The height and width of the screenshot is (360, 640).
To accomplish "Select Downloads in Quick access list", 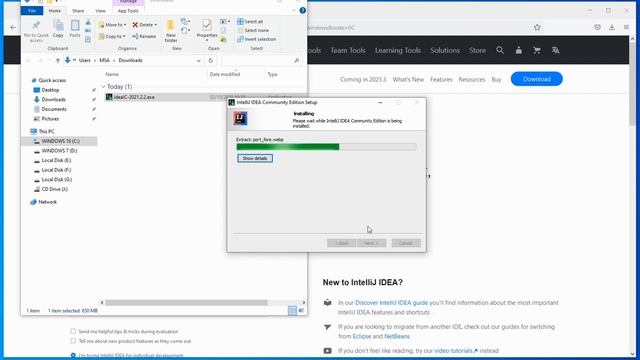I will click(x=53, y=100).
